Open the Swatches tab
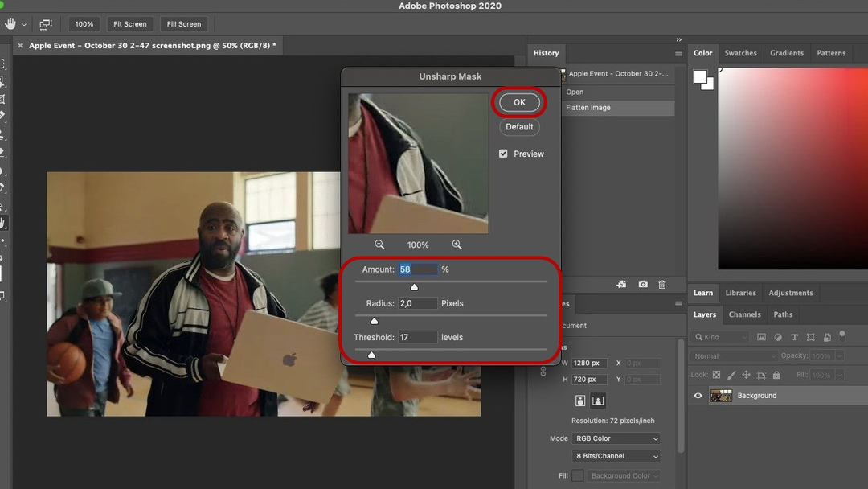868x489 pixels. tap(740, 53)
